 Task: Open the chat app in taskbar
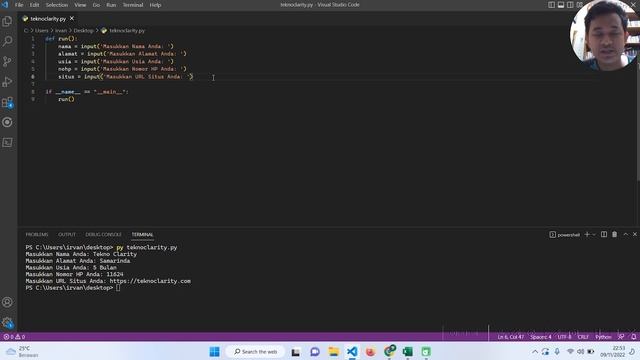click(315, 351)
